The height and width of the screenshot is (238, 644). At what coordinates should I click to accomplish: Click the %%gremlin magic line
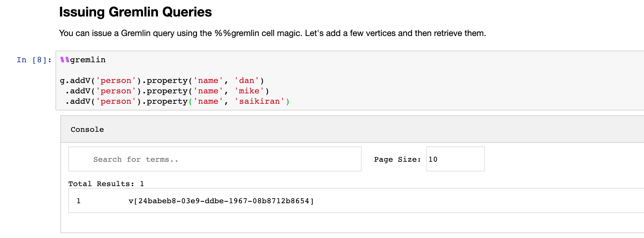pos(83,60)
